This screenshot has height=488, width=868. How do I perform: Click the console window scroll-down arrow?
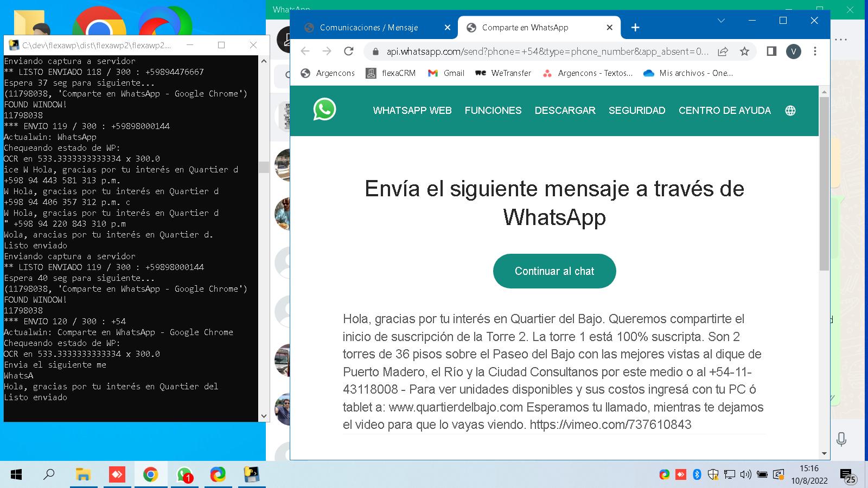(264, 416)
